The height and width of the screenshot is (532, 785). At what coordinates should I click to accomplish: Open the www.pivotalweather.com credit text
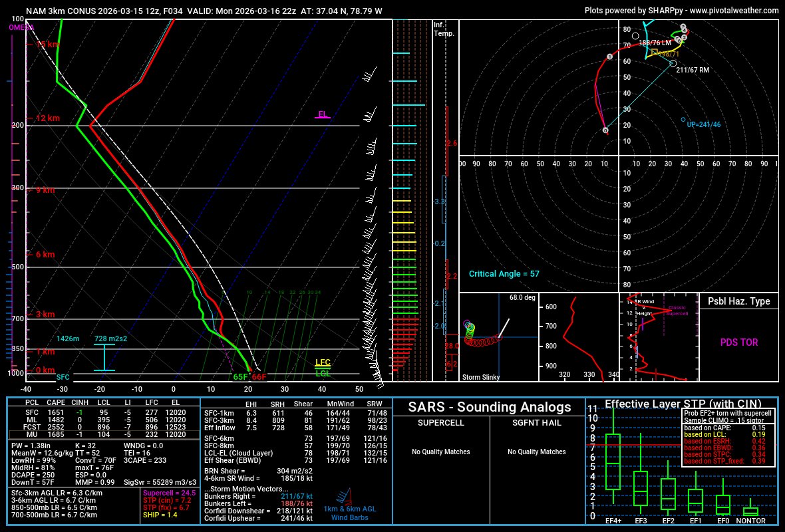(x=734, y=11)
